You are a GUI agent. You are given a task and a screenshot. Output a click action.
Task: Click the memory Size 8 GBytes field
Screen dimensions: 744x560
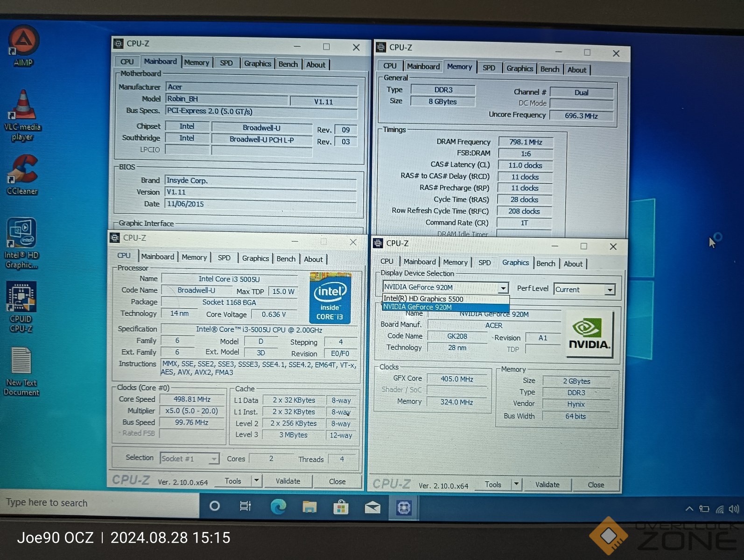coord(442,102)
